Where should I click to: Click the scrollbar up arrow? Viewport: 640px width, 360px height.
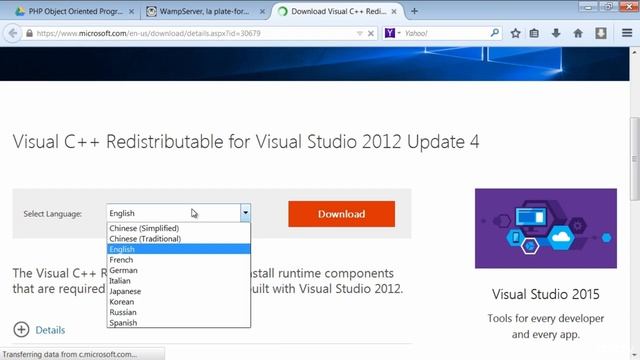click(634, 52)
